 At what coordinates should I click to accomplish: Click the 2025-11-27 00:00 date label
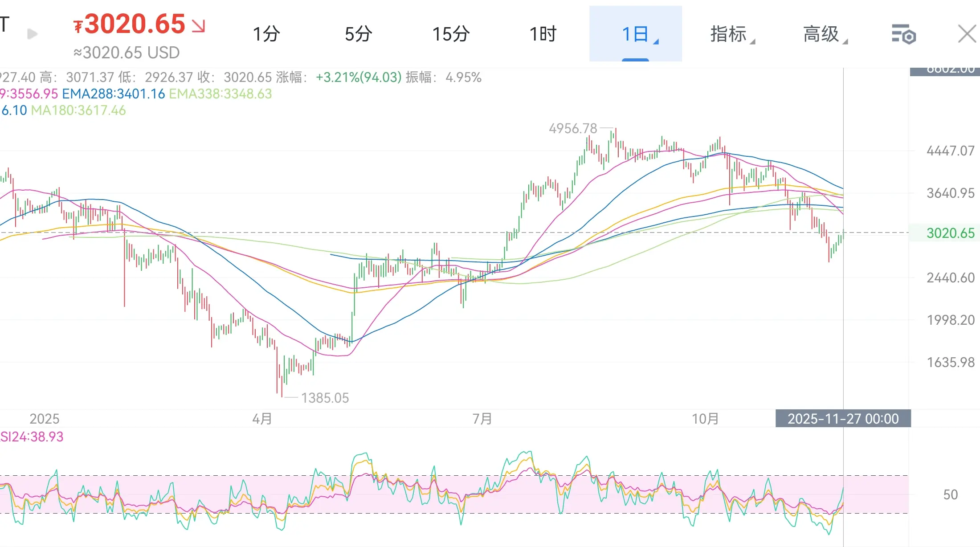843,419
